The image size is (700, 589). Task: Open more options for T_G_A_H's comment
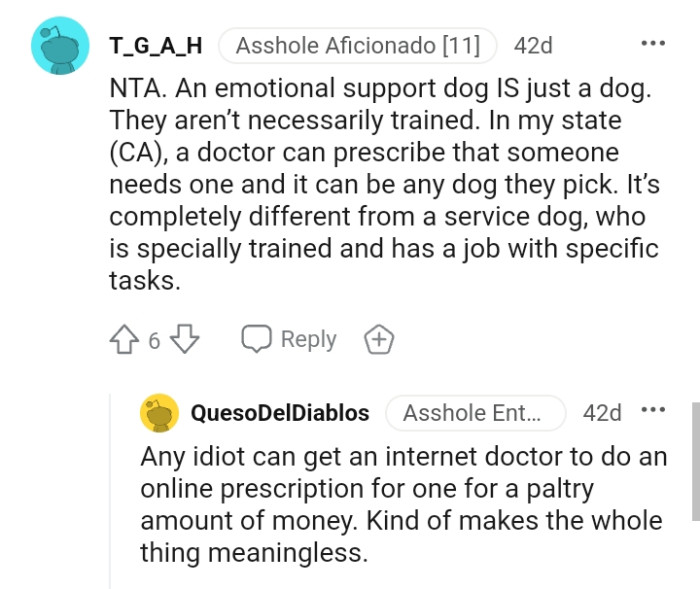point(653,45)
